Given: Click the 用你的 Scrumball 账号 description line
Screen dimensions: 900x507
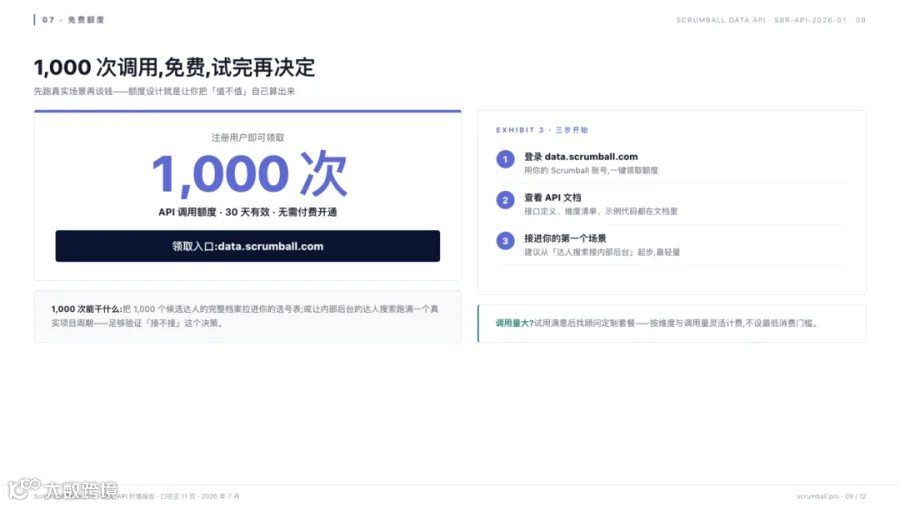Looking at the screenshot, I should [591, 171].
